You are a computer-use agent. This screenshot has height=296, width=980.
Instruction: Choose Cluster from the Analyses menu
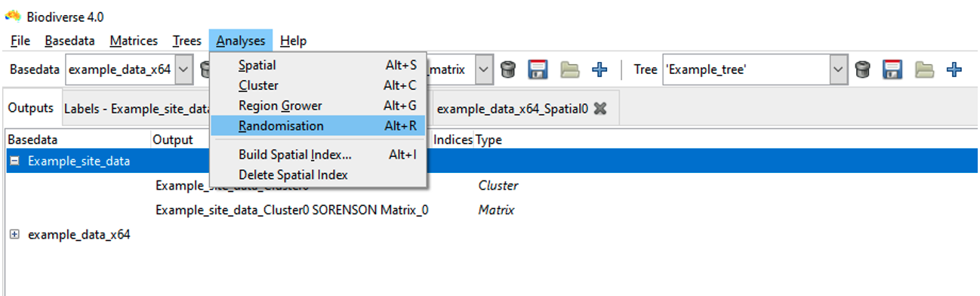(319, 85)
